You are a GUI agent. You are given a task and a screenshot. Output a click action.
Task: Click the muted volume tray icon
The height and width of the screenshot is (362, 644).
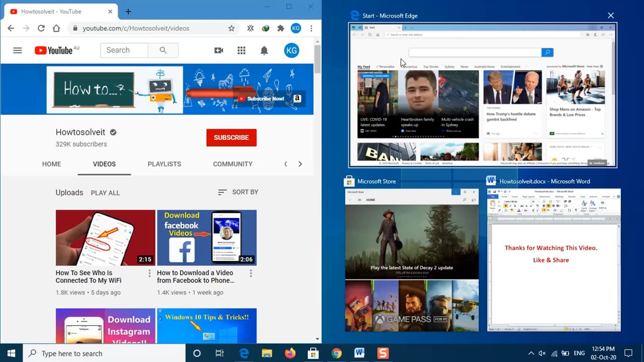(542, 353)
